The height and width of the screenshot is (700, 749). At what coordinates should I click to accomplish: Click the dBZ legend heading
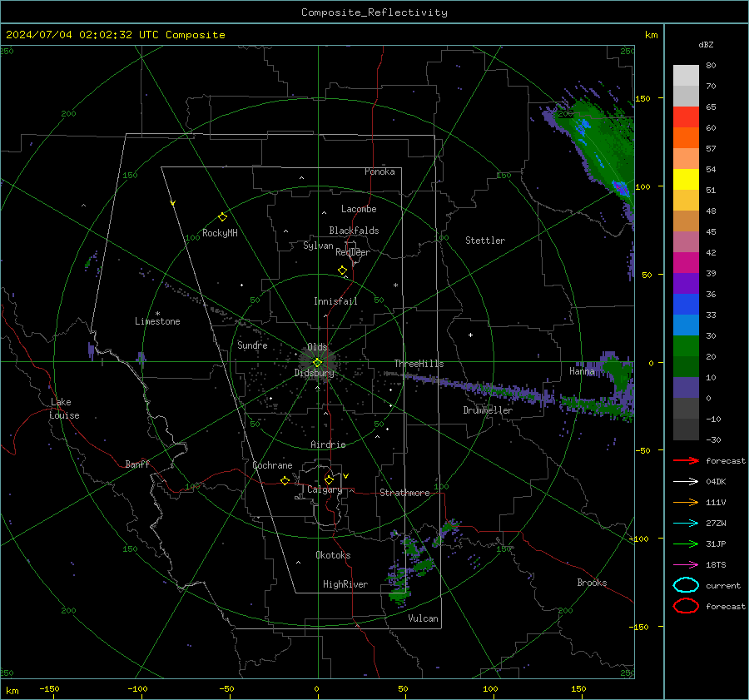706,44
